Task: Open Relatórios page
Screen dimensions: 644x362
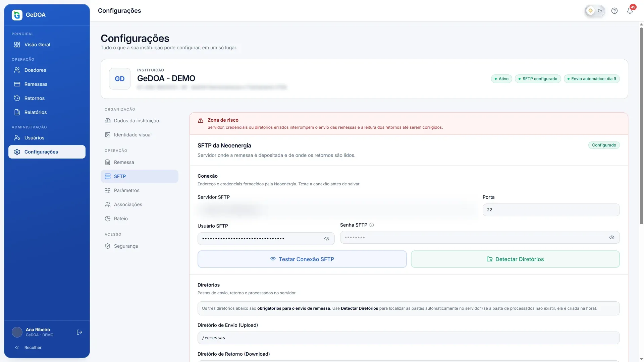Action: [47, 112]
